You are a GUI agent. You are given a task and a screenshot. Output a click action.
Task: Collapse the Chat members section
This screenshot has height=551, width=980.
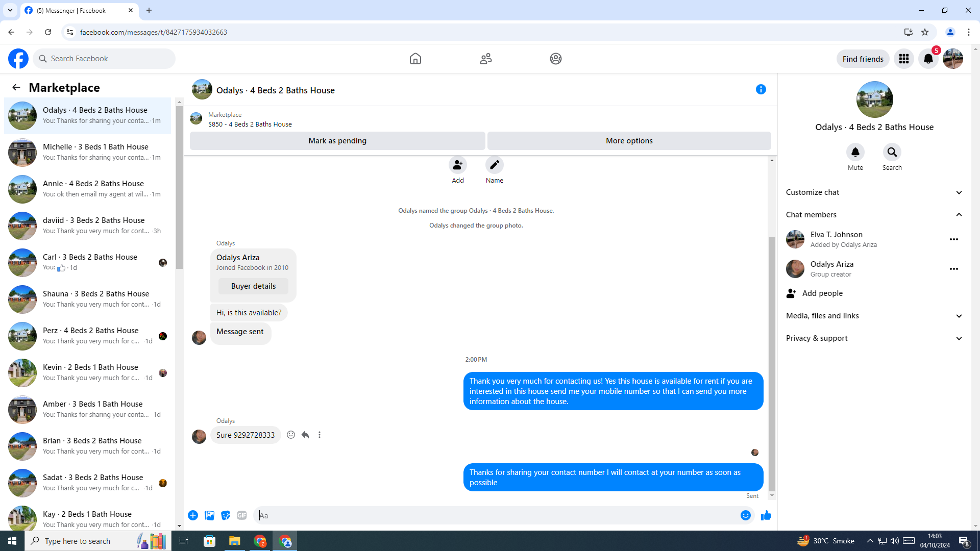tap(875, 215)
